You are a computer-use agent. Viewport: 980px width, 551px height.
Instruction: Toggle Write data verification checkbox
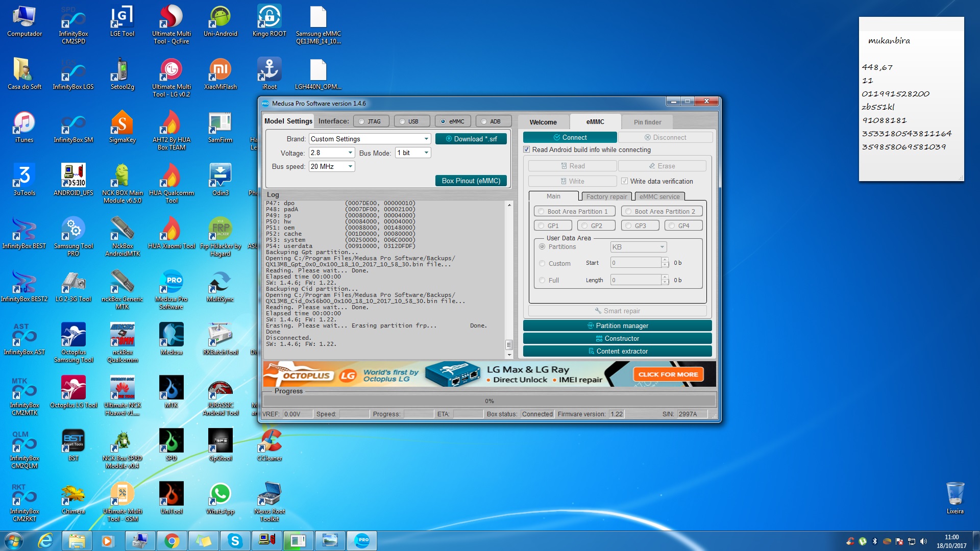pos(624,181)
